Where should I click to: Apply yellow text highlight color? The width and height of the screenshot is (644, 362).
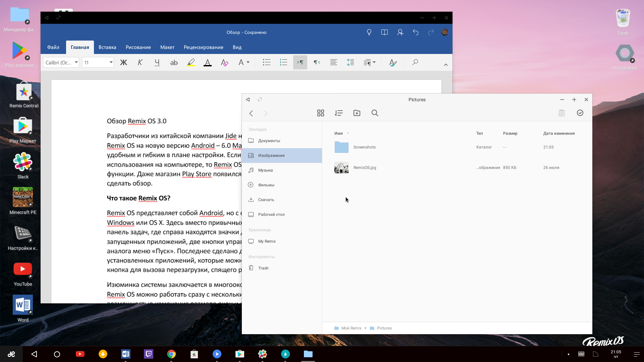(x=191, y=62)
